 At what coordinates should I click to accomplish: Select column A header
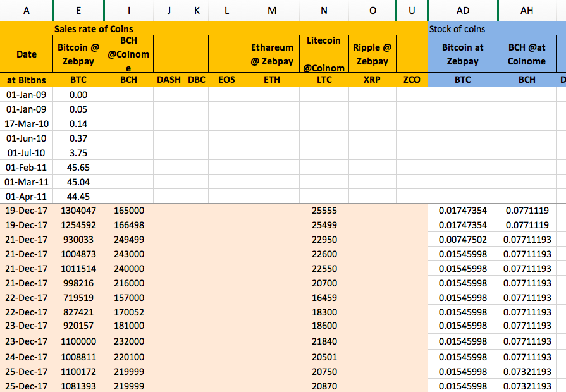27,11
